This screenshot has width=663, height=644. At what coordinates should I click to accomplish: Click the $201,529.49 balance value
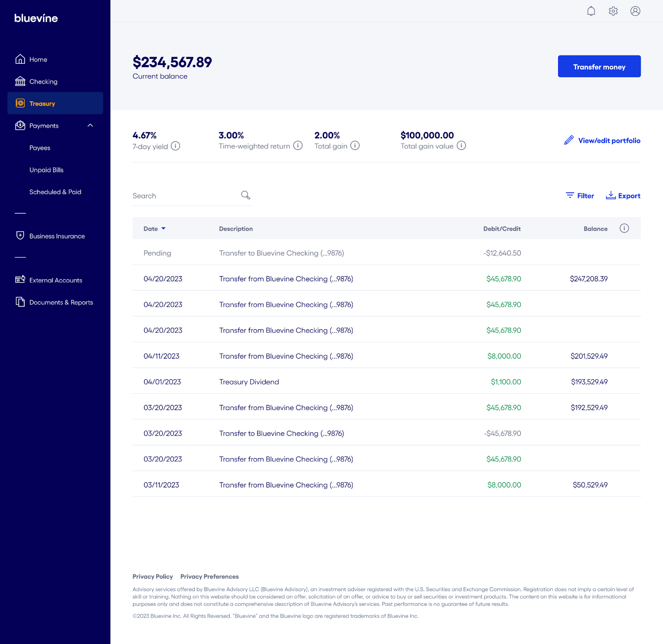coord(589,356)
